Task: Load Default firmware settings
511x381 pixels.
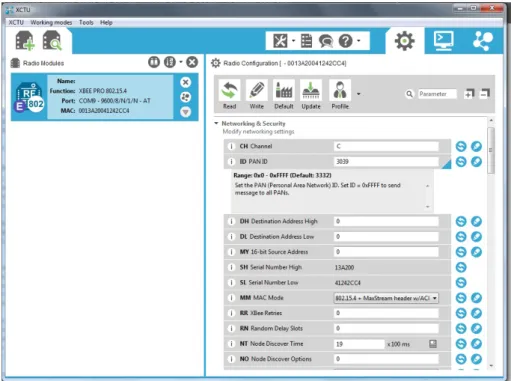Action: 284,95
